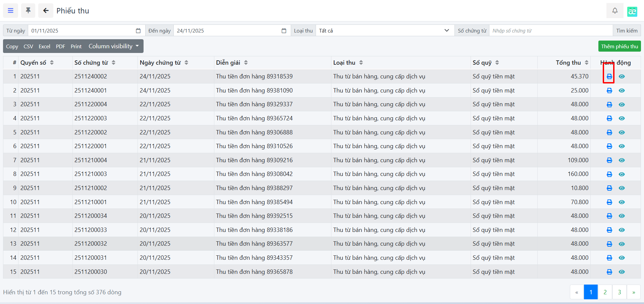Click the pin icon in header
The width and height of the screenshot is (644, 304).
pos(28,11)
